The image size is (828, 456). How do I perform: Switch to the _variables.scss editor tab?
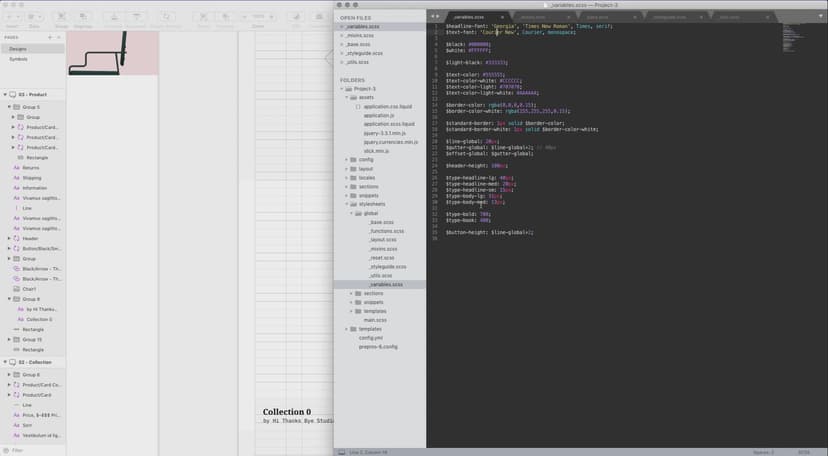474,17
